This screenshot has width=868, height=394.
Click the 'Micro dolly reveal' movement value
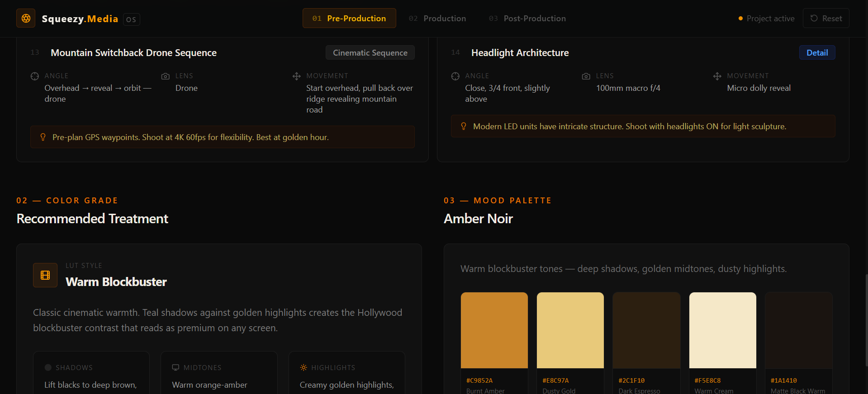pos(759,88)
